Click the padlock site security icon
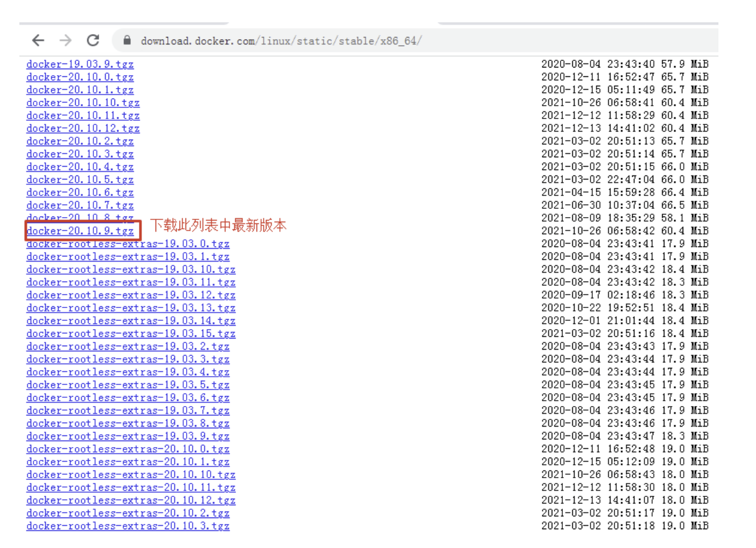The image size is (756, 548). (x=126, y=41)
